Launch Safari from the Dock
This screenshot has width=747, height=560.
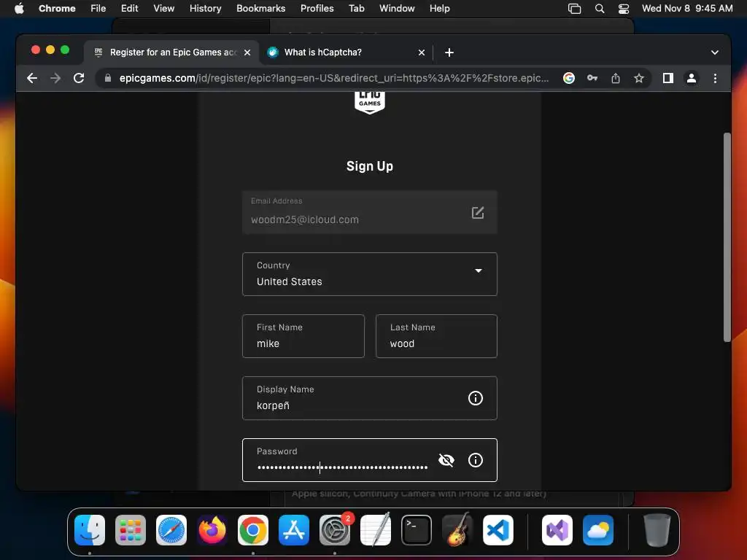[x=171, y=530]
